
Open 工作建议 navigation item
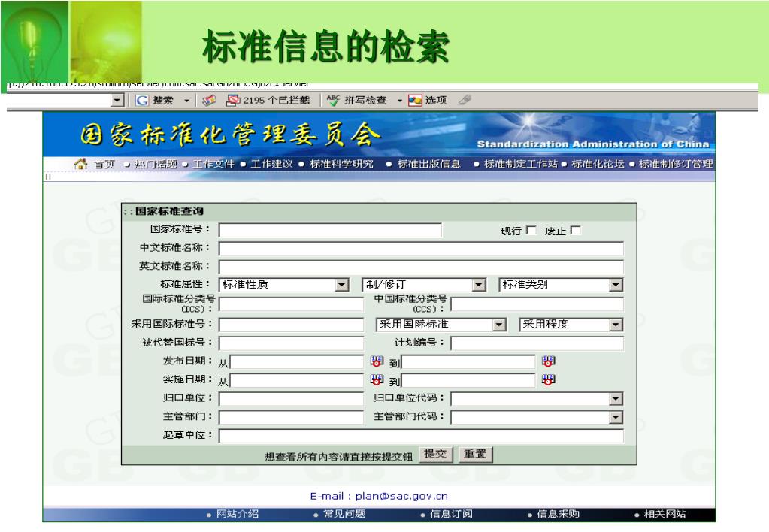(271, 165)
